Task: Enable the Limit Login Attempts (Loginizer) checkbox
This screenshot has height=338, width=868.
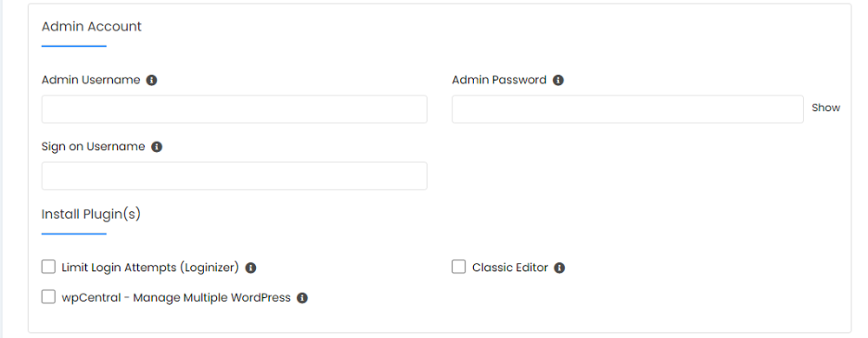Action: pyautogui.click(x=49, y=267)
